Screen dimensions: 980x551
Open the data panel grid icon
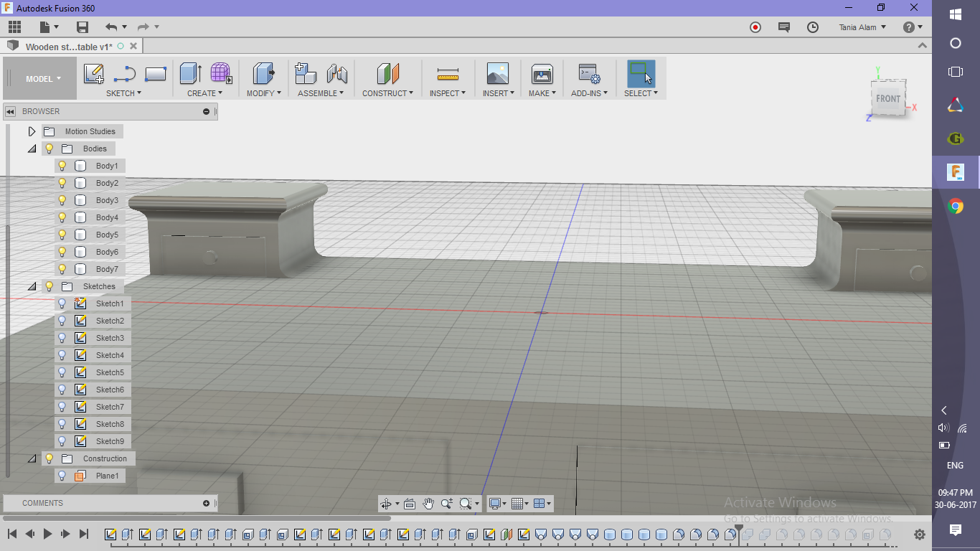click(x=14, y=27)
